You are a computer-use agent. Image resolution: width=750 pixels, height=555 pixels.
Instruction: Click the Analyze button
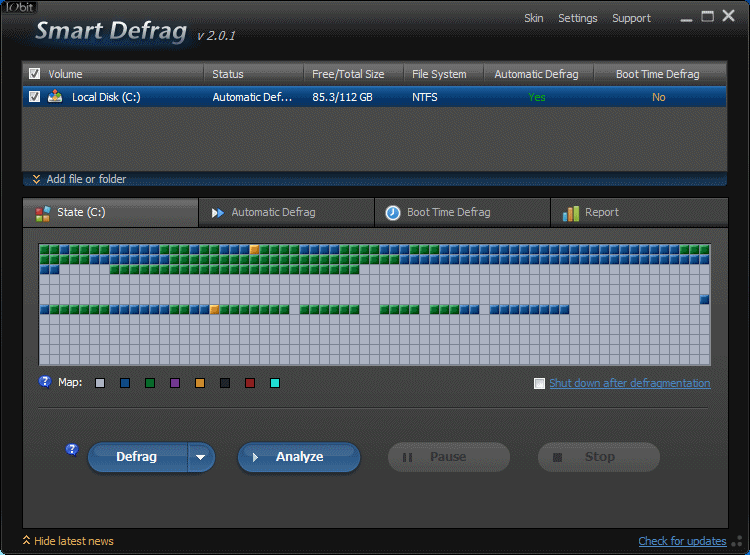coord(299,457)
